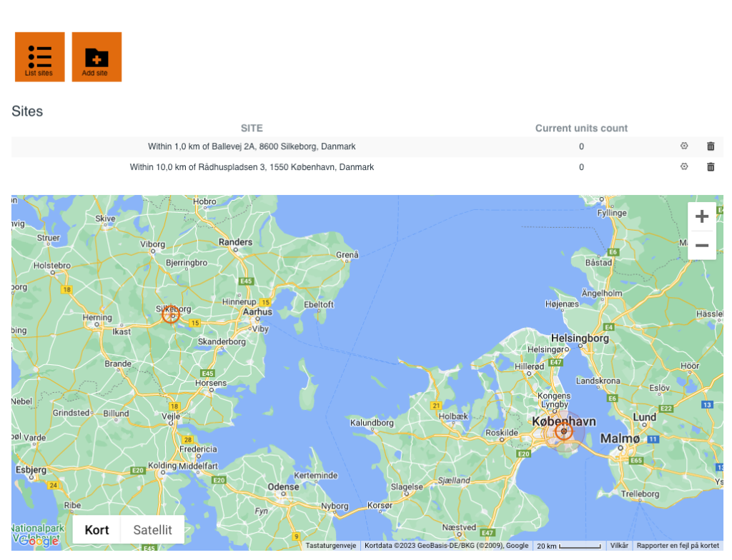Select the Kort map type
732x560 pixels.
click(x=97, y=530)
